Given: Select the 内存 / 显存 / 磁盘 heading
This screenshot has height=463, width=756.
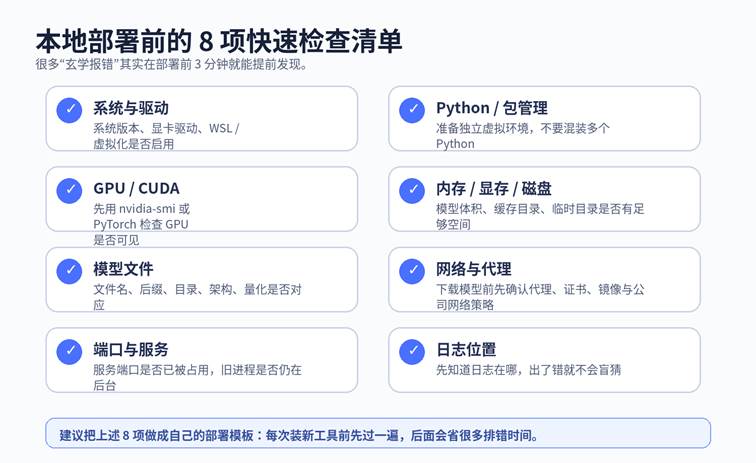Looking at the screenshot, I should click(493, 188).
